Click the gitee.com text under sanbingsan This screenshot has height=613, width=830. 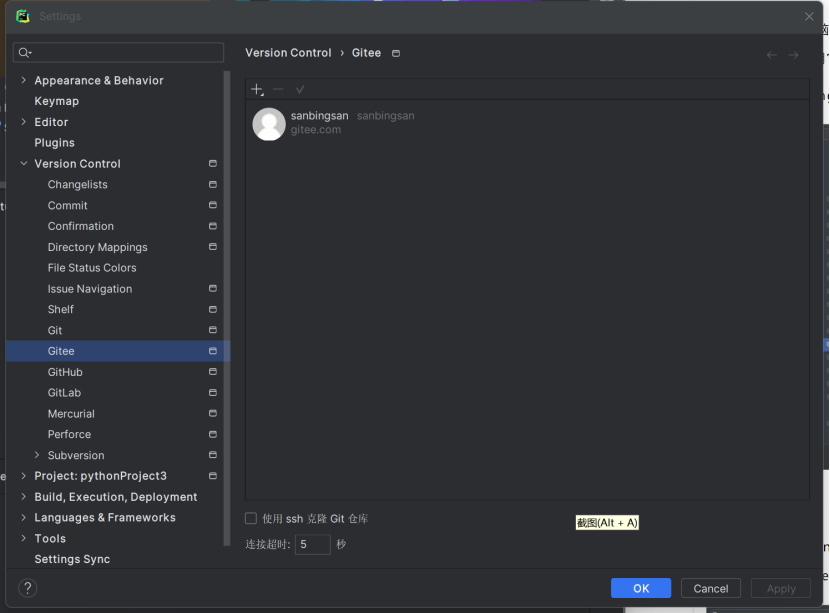315,130
